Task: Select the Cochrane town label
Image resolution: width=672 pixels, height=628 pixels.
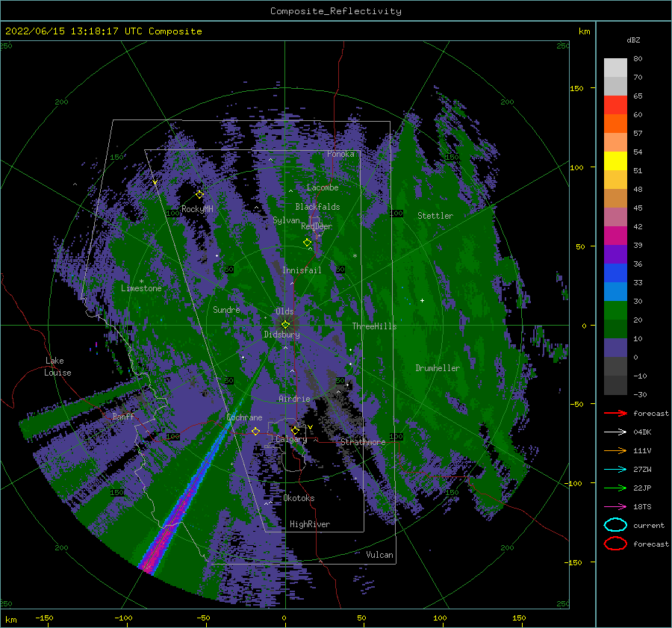Action: [x=244, y=417]
